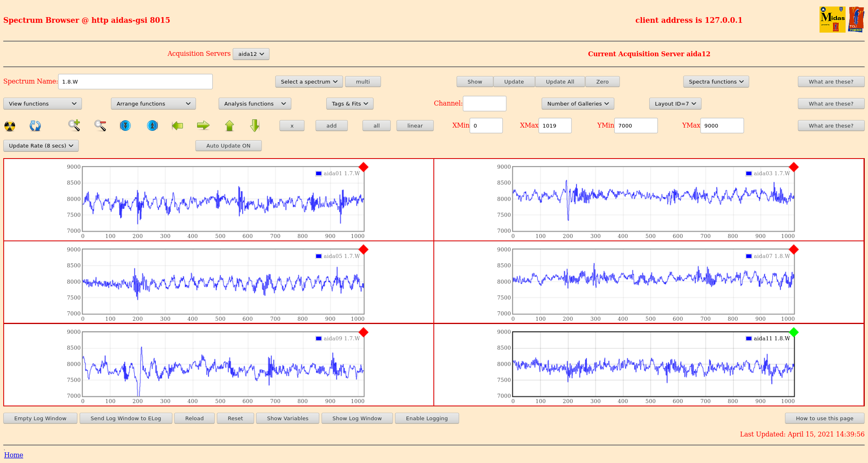
Task: Toggle the multi selection button
Action: click(x=363, y=82)
